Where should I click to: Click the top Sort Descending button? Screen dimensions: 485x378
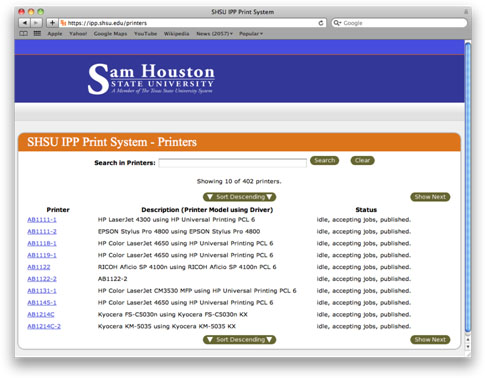(239, 197)
